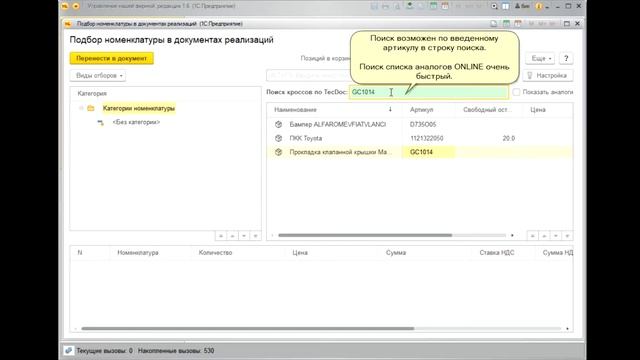
Task: Move up one row button under items table
Action: tap(544, 236)
